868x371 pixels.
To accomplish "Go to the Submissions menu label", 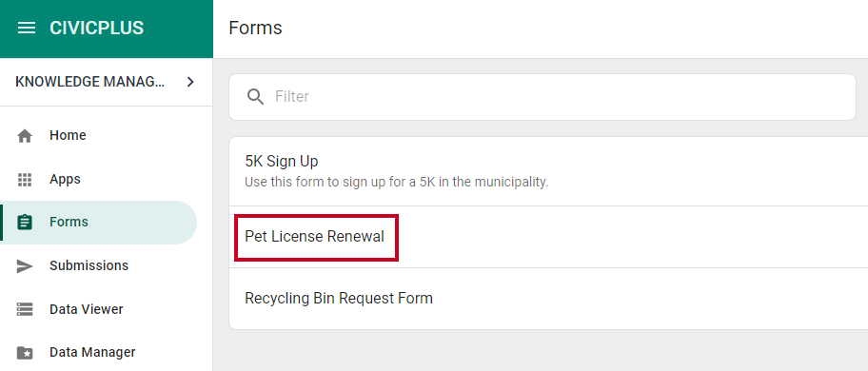I will (x=89, y=265).
